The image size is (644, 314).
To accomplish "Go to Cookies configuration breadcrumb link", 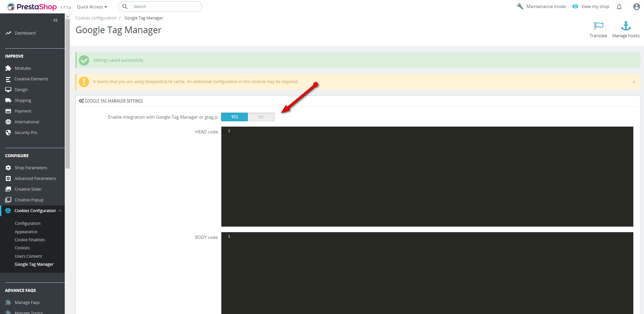I will 96,18.
